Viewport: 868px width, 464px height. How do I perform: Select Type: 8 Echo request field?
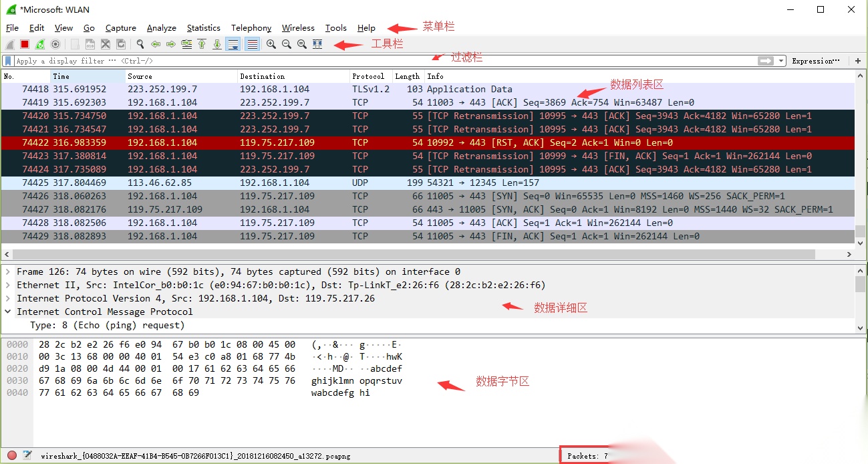tap(107, 325)
